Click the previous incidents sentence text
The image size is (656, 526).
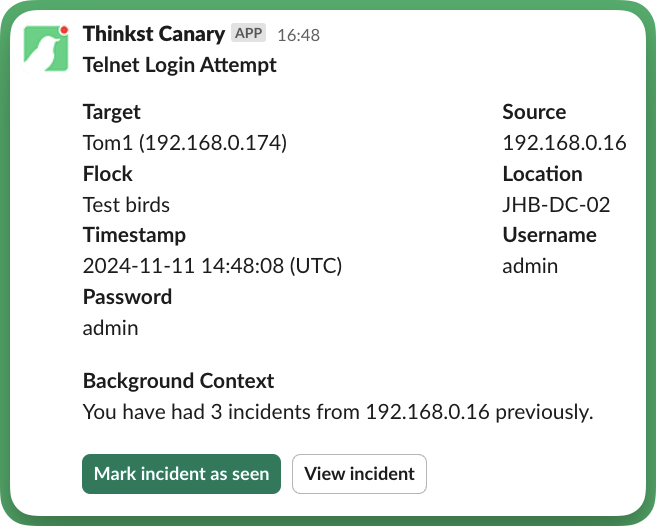(338, 412)
